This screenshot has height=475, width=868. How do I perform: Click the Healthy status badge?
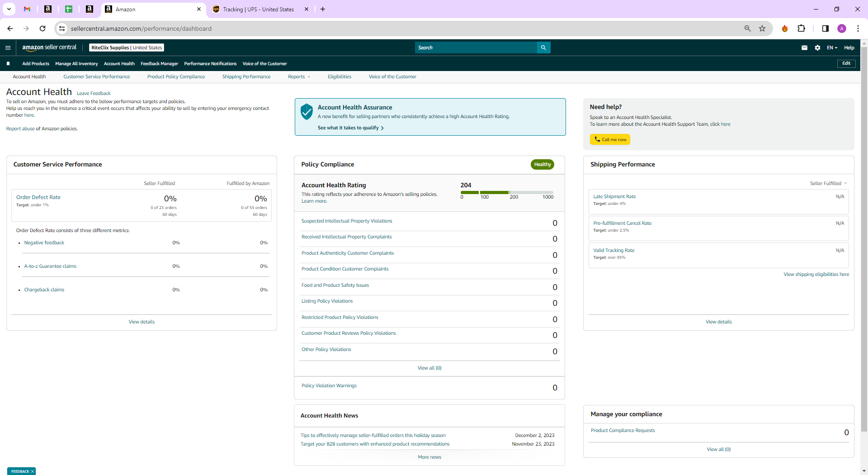tap(542, 165)
